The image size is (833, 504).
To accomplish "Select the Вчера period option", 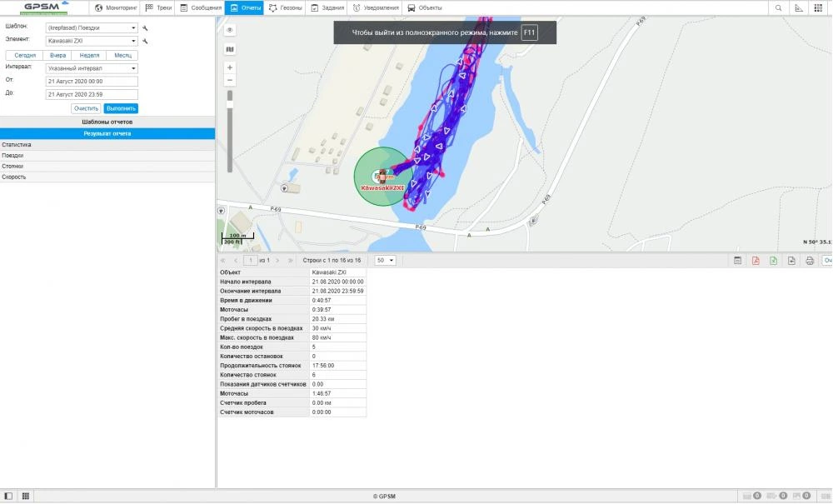I will point(57,54).
